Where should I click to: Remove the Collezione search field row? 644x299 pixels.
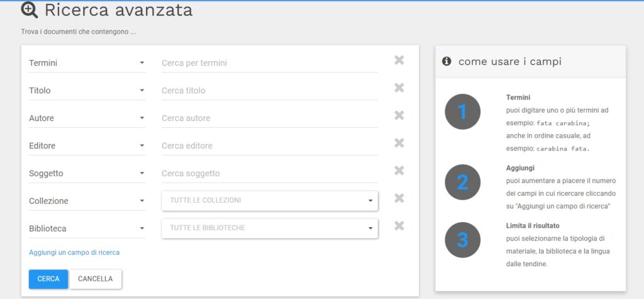pos(399,198)
